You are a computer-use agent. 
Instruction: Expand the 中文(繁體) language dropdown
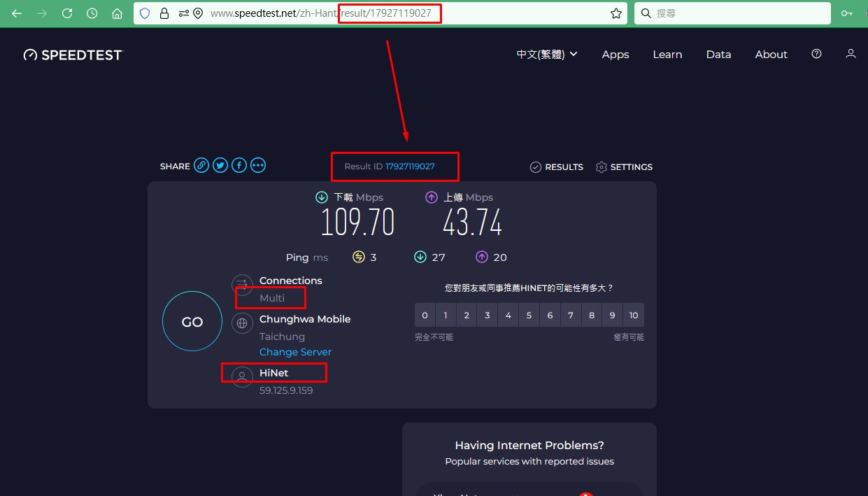pos(547,55)
